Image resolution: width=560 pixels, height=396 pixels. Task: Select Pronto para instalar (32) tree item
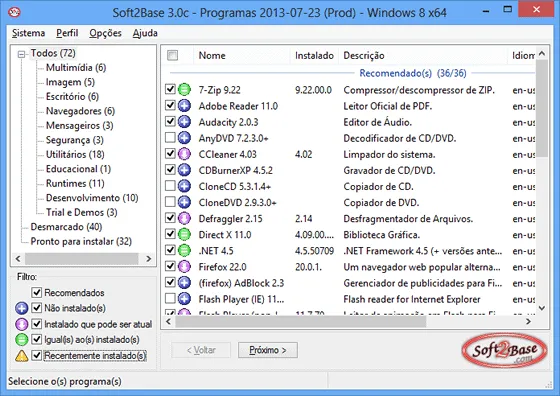point(81,241)
